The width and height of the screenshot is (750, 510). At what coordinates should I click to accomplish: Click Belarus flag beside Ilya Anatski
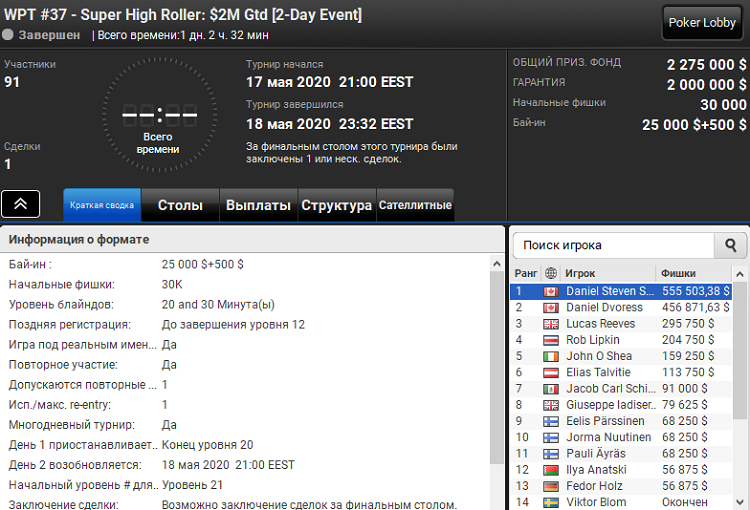[x=551, y=471]
